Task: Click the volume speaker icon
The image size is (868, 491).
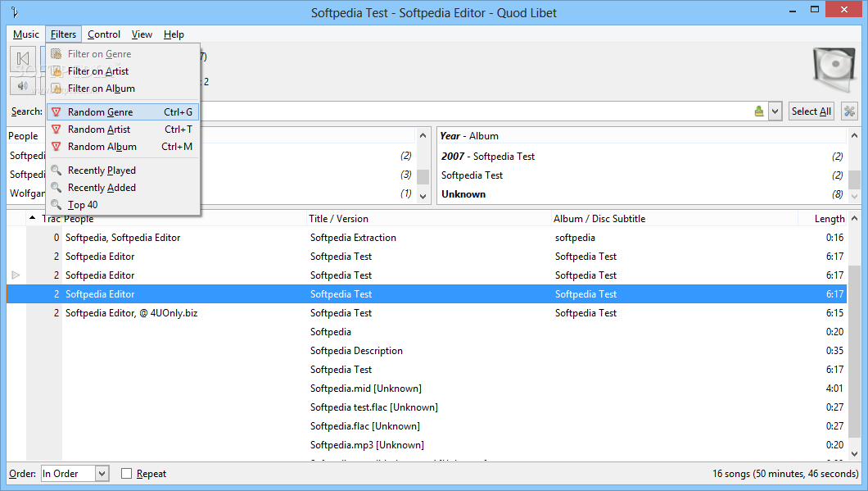Action: point(23,86)
